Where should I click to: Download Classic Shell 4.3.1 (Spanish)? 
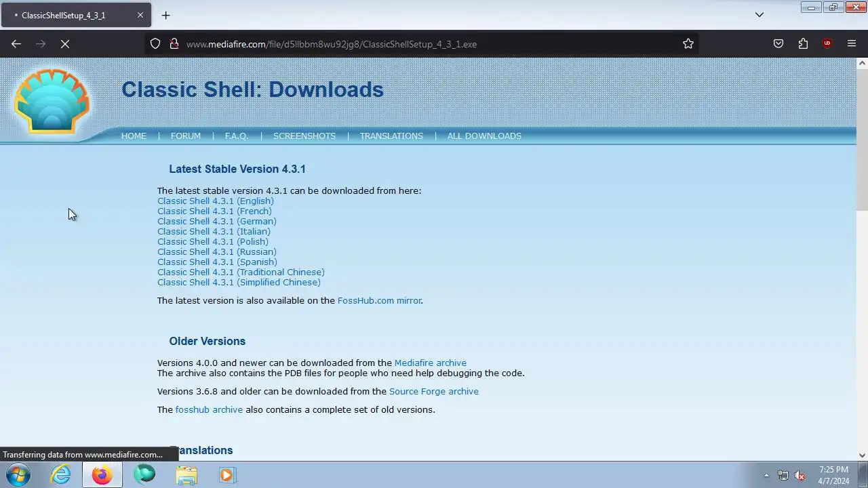pos(217,262)
